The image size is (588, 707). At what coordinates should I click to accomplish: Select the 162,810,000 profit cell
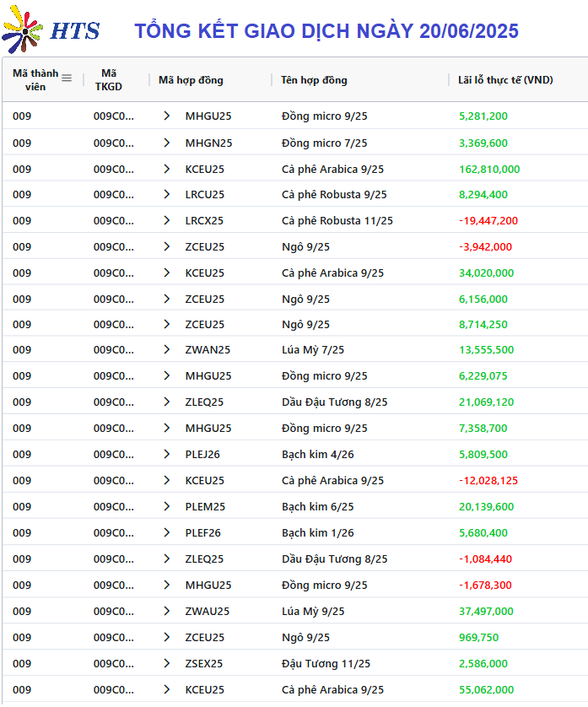click(489, 169)
